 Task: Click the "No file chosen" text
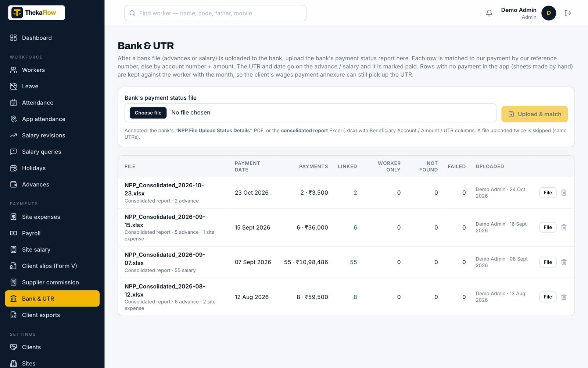pos(191,113)
